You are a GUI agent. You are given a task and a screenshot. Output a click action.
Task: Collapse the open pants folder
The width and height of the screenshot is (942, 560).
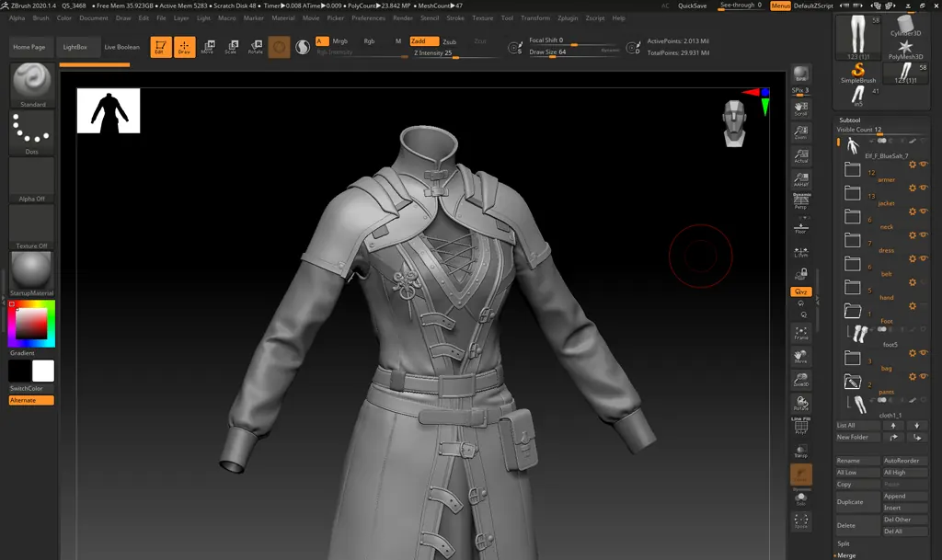[853, 382]
